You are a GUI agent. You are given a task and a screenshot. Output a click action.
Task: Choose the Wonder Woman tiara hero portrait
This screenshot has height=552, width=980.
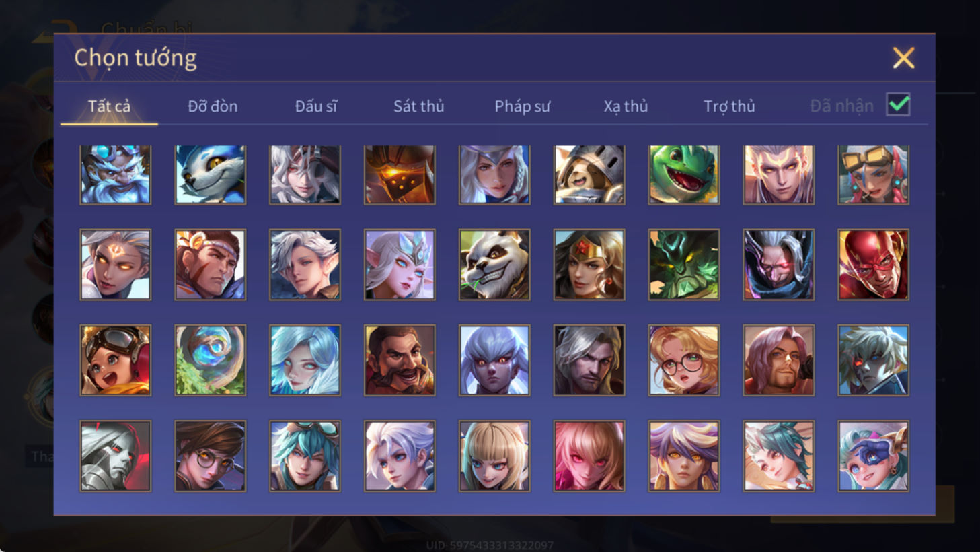click(x=589, y=265)
